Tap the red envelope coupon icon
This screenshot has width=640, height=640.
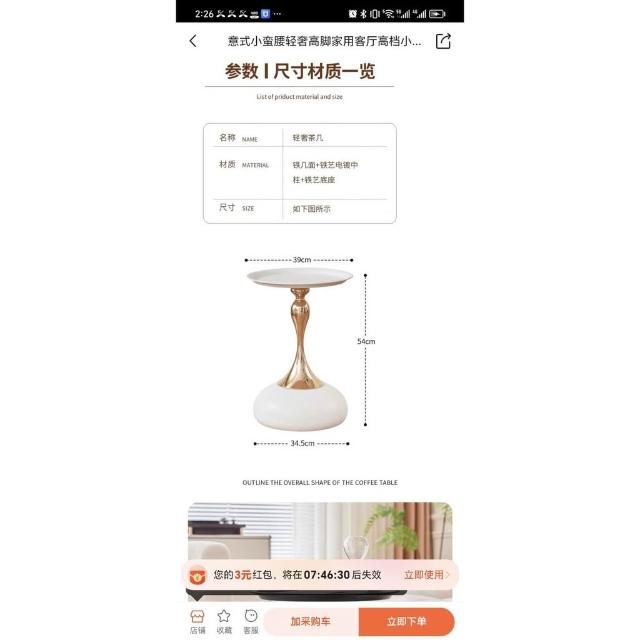198,576
